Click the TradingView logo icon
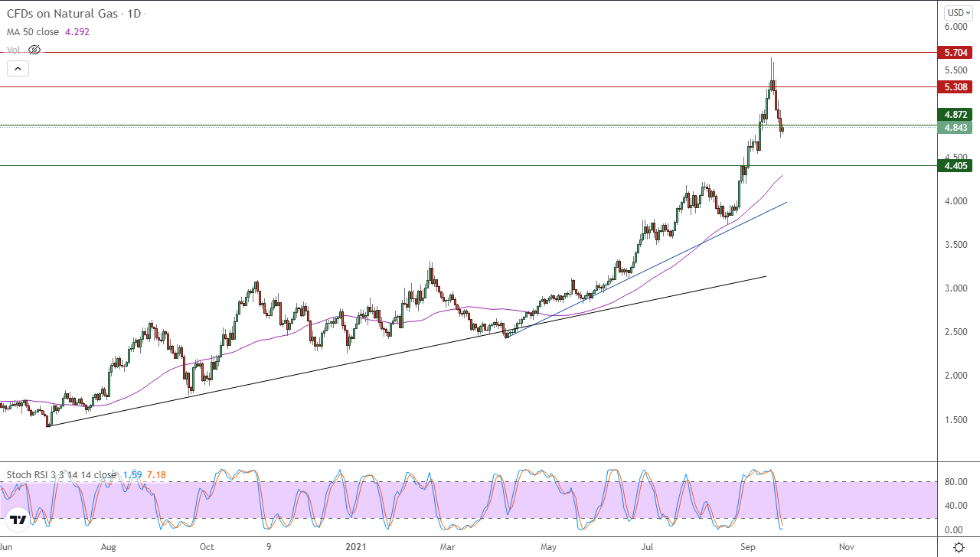Image resolution: width=980 pixels, height=557 pixels. pyautogui.click(x=18, y=520)
